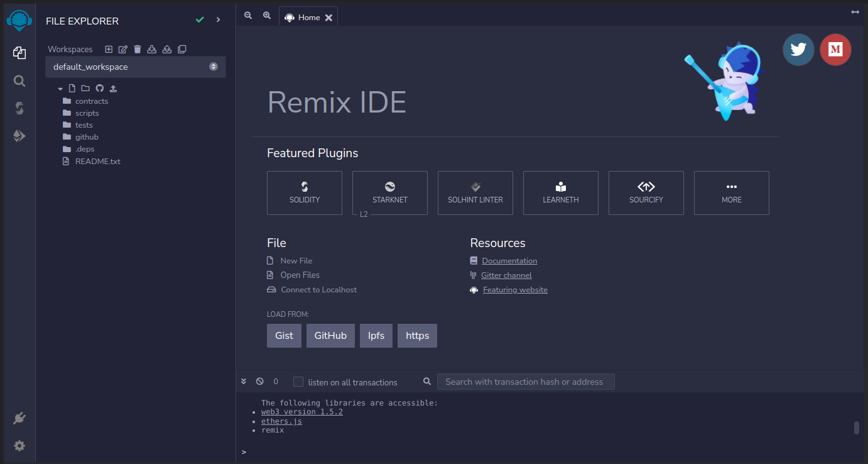Enable listen on all transactions checkbox
This screenshot has height=464, width=868.
[298, 382]
